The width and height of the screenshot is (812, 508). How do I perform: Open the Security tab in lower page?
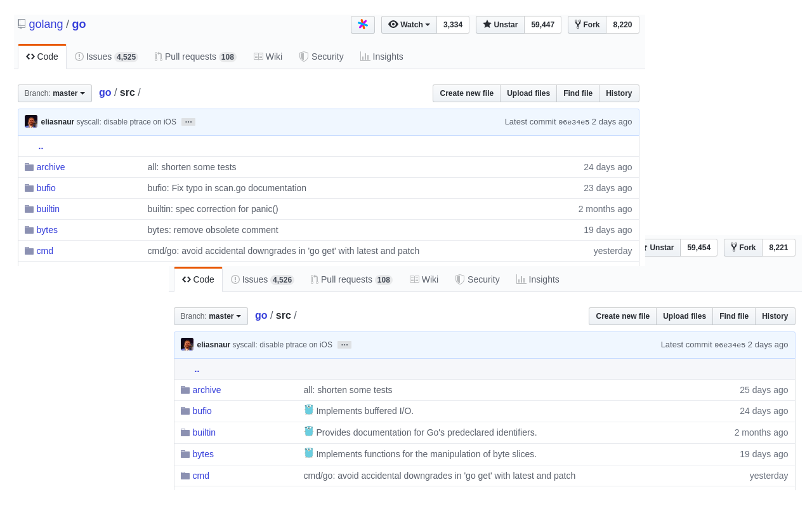pyautogui.click(x=478, y=279)
